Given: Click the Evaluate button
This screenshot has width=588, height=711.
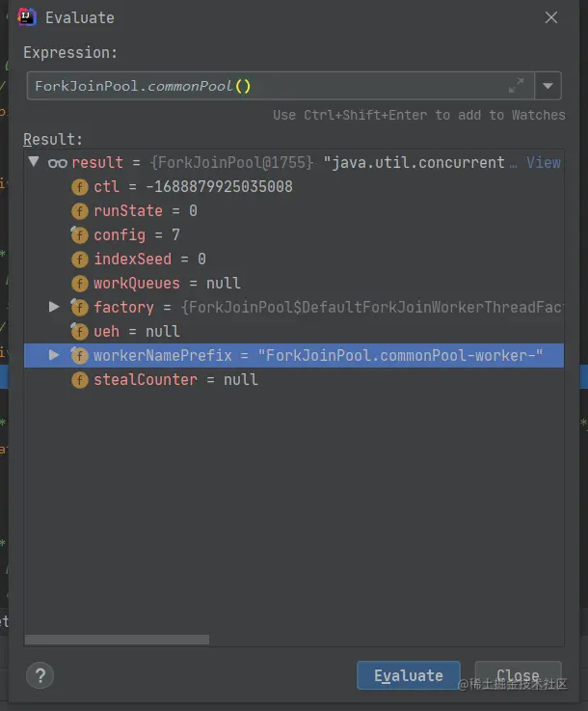Looking at the screenshot, I should (408, 675).
